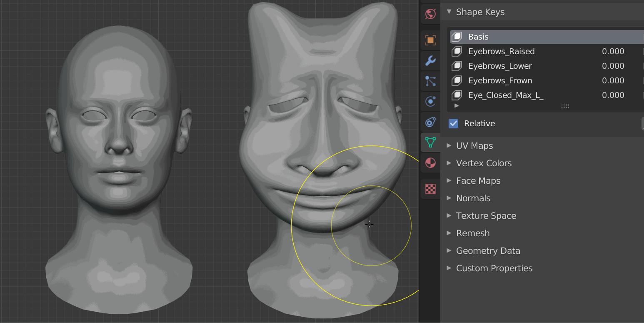Viewport: 644px width, 323px height.
Task: Open the Object Constraints tab
Action: click(x=430, y=122)
